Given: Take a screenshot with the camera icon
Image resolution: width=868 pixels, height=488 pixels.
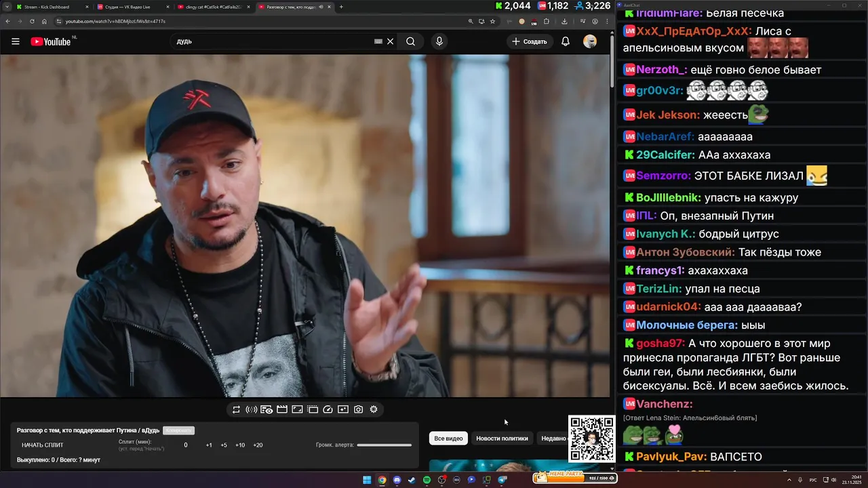Looking at the screenshot, I should [359, 409].
